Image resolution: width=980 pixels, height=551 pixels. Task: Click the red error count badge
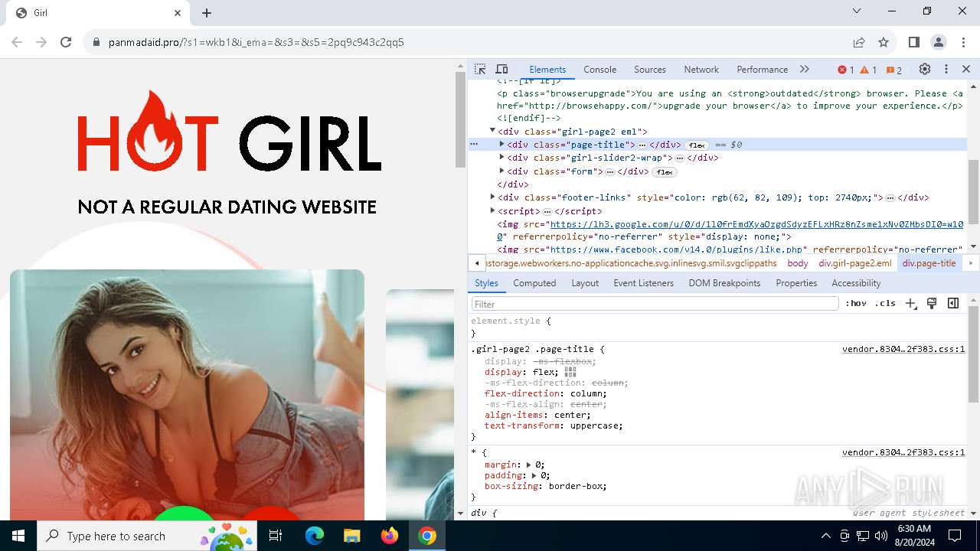click(x=846, y=70)
